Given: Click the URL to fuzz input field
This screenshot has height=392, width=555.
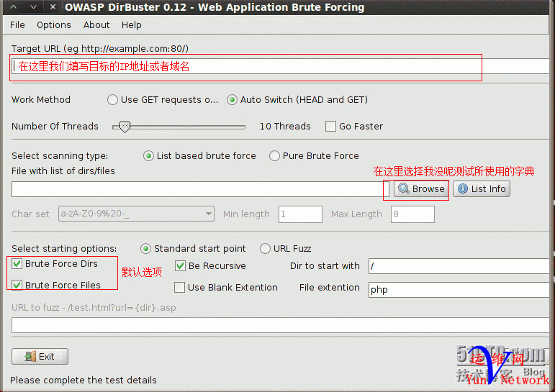Looking at the screenshot, I should click(280, 325).
